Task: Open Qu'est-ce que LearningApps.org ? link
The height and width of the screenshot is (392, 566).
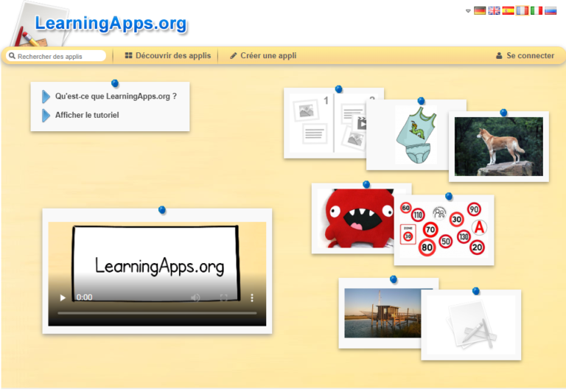Action: coord(116,97)
